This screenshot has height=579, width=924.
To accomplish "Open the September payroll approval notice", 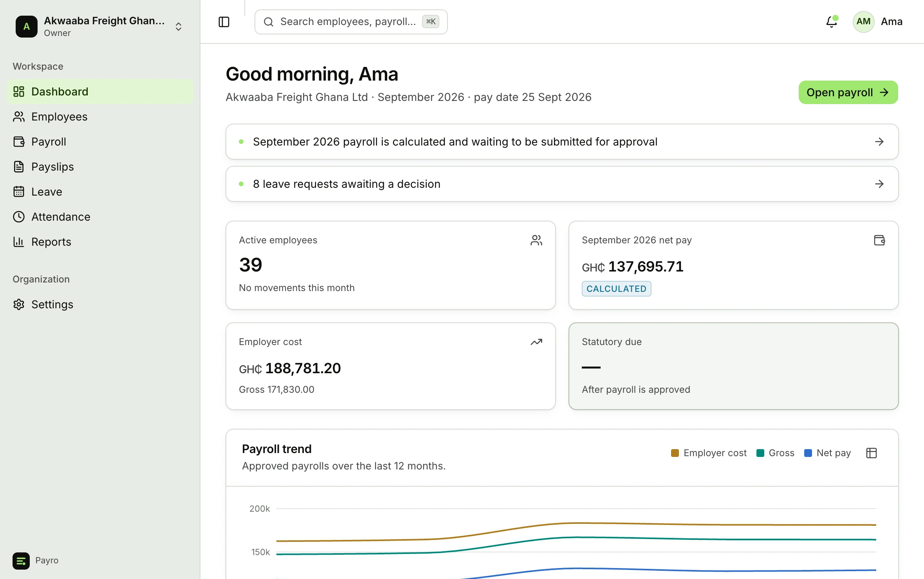I will pos(562,142).
